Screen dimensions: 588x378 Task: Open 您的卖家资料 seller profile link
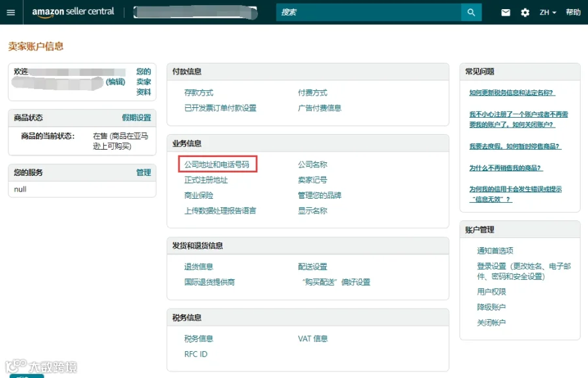[x=144, y=82]
